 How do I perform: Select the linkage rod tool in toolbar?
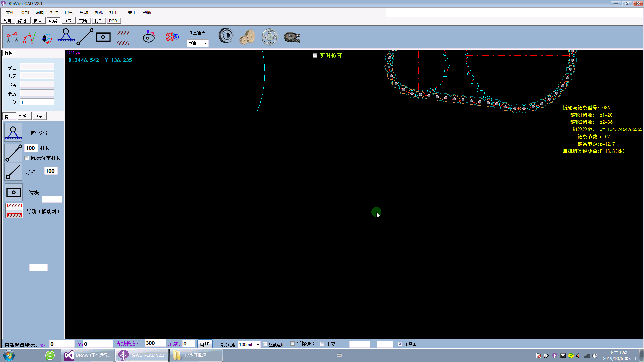tap(85, 37)
